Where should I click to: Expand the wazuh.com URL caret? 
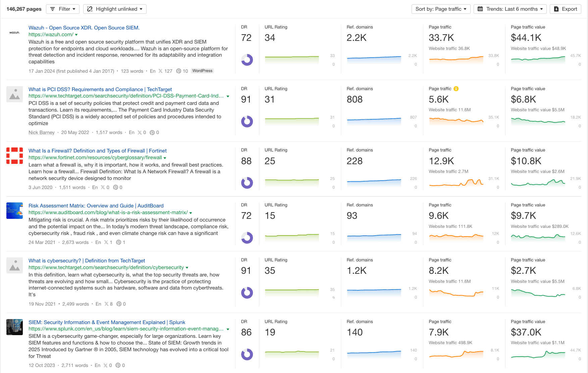pyautogui.click(x=76, y=35)
